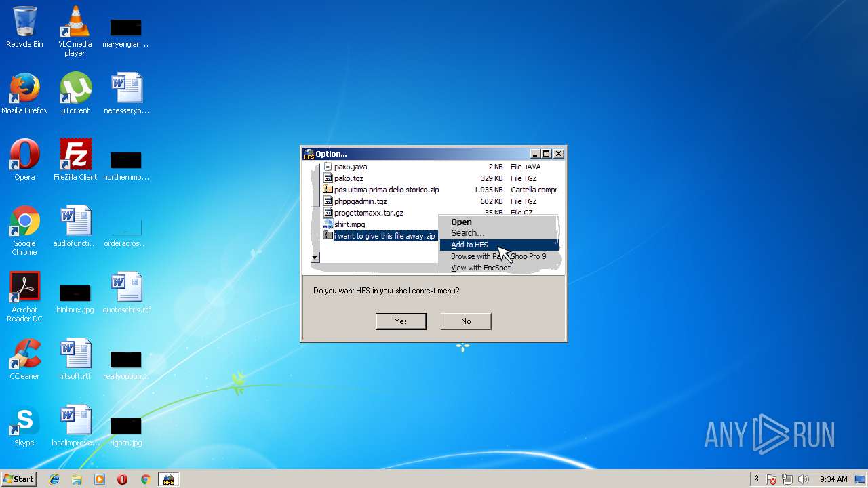The width and height of the screenshot is (868, 488).
Task: Click the 9:34 AM system clock
Action: [x=833, y=479]
